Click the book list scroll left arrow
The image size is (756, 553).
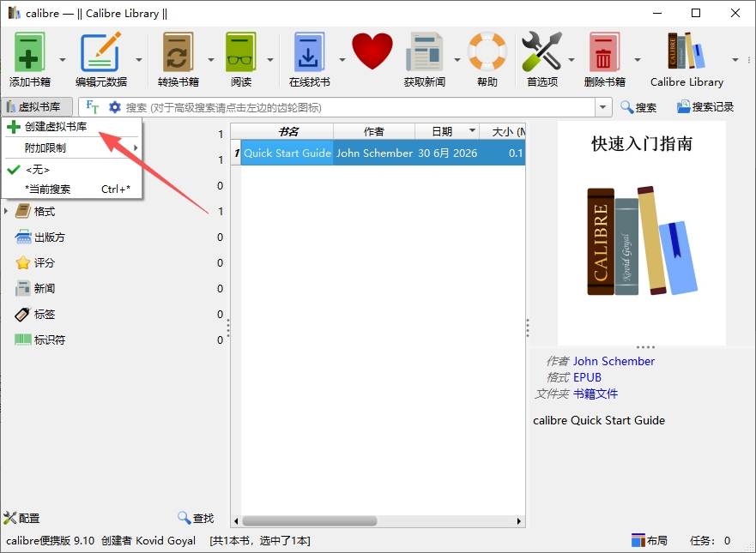pyautogui.click(x=236, y=520)
